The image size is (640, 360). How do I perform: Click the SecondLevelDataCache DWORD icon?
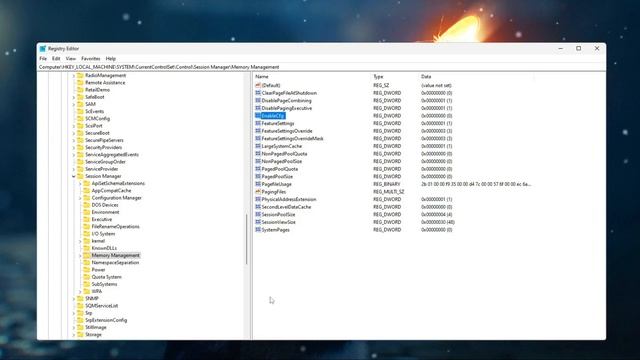click(258, 207)
